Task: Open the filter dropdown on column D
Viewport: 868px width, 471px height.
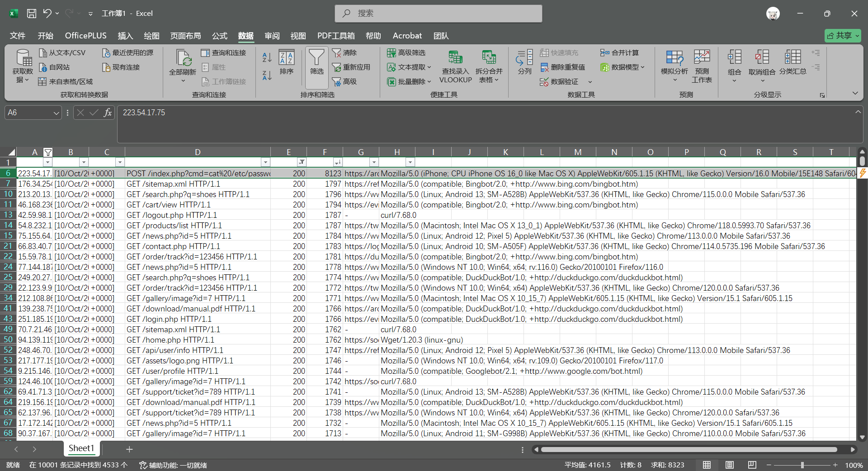Action: pyautogui.click(x=265, y=162)
